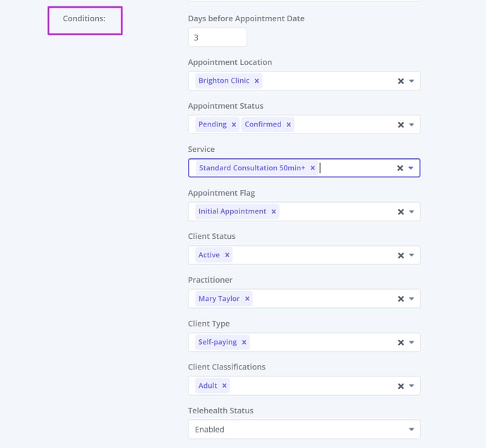The width and height of the screenshot is (486, 448).
Task: Open the Appointment Location dropdown arrow
Action: [x=412, y=81]
